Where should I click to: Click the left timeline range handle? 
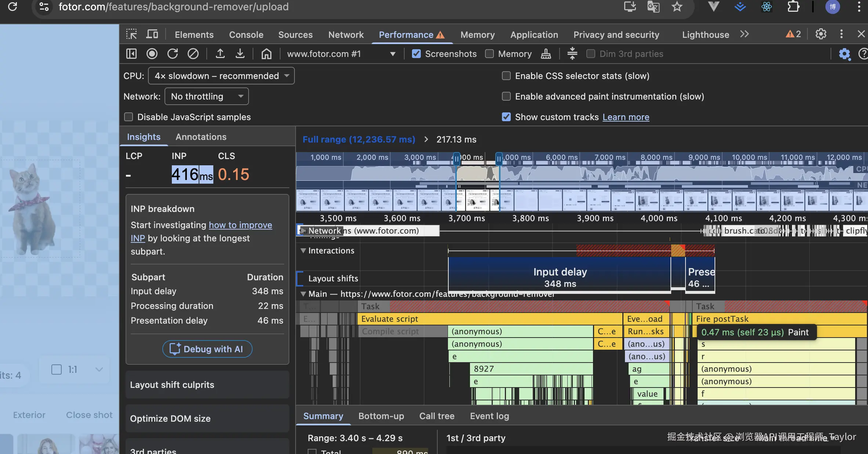[x=456, y=159]
